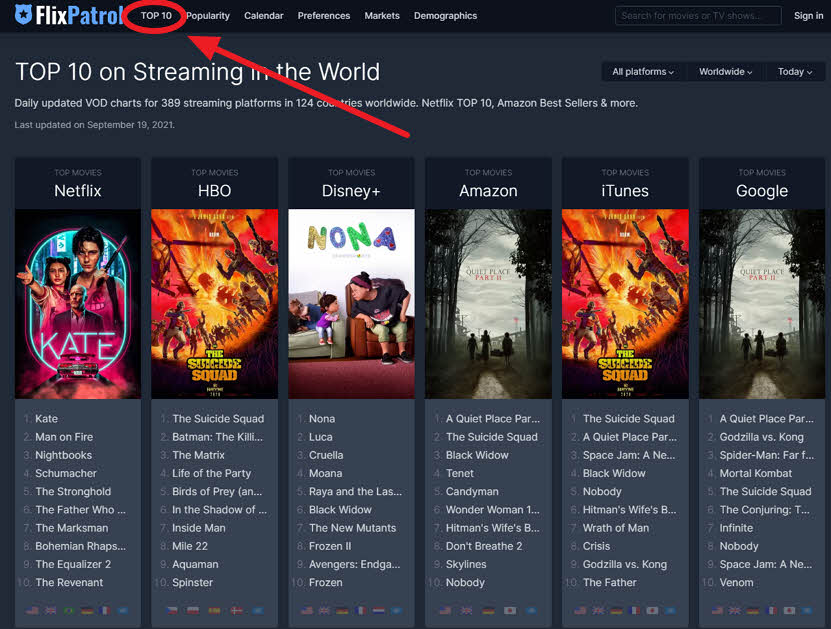The height and width of the screenshot is (629, 831).
Task: Open The Suicide Squad poster under iTunes
Action: [625, 304]
